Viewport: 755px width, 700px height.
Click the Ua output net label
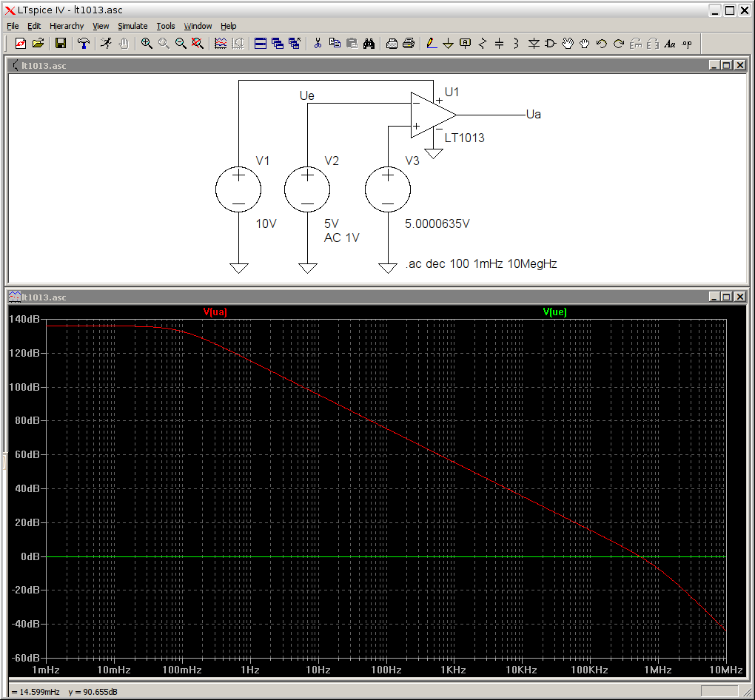(x=534, y=115)
